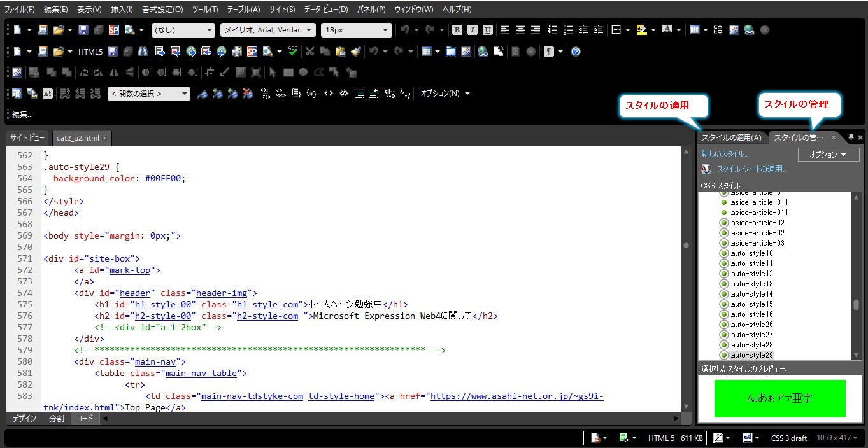Click the highlight color 'ab' icon
Viewport: 868px width, 448px height.
641,30
